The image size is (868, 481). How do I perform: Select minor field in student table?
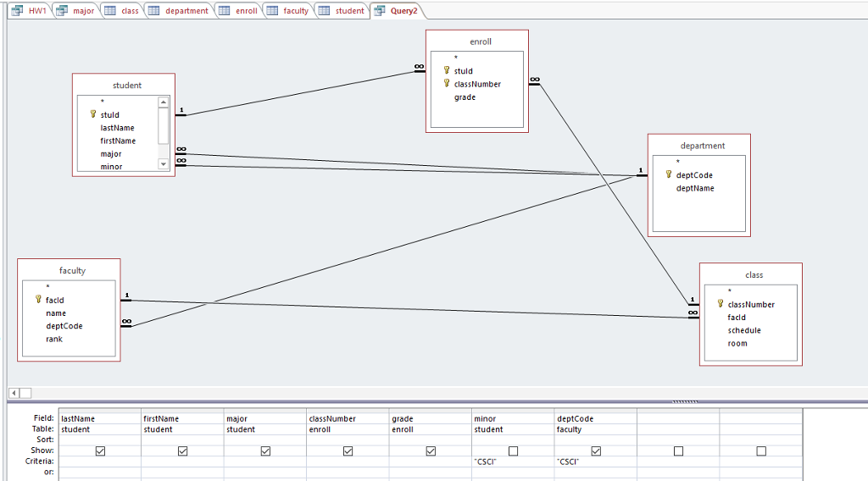[x=111, y=167]
